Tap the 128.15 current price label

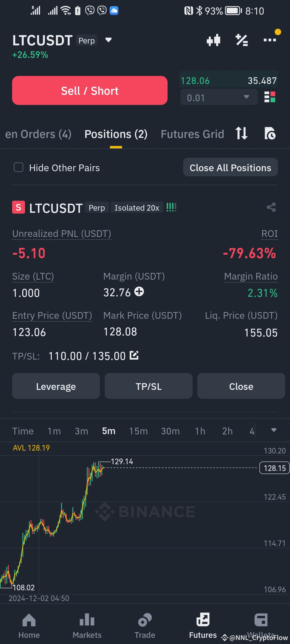click(x=274, y=468)
